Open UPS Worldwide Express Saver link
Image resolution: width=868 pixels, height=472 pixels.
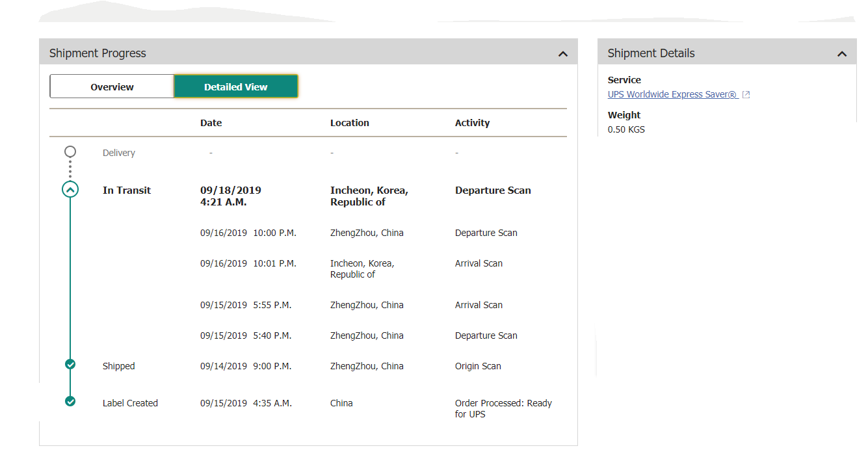(x=672, y=95)
